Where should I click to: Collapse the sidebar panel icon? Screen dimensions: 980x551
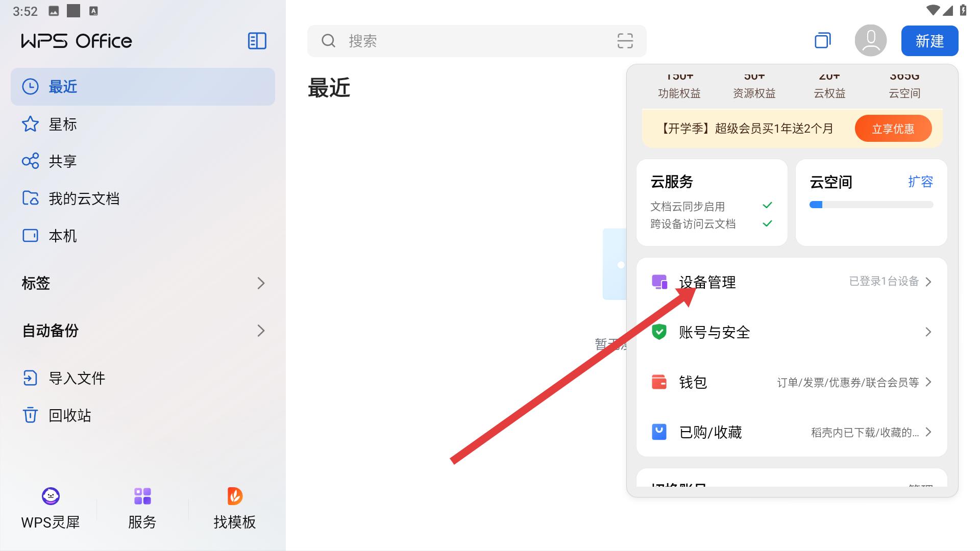coord(257,41)
